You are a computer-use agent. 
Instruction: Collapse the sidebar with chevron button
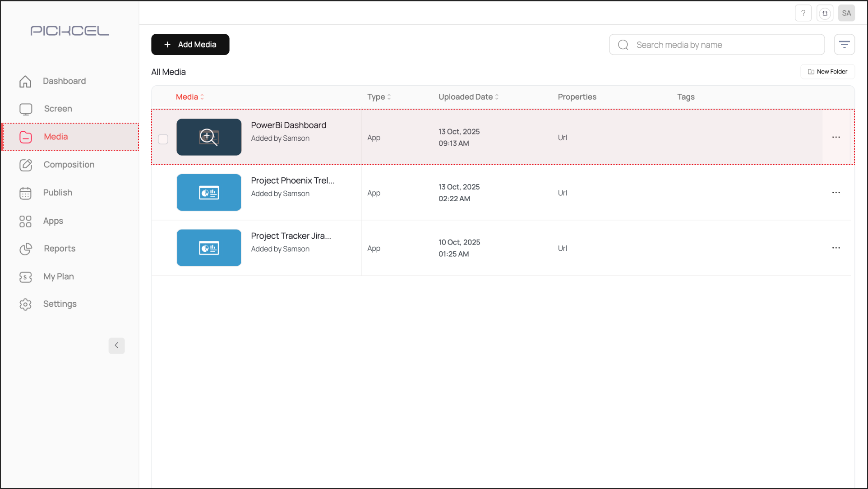(116, 346)
